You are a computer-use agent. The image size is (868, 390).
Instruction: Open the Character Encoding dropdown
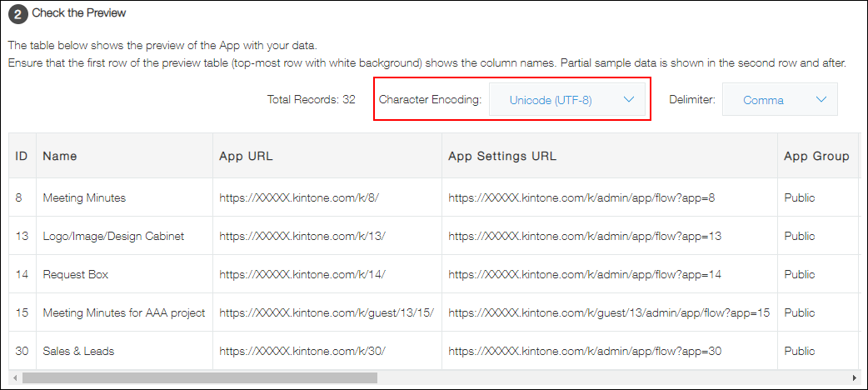pos(567,100)
